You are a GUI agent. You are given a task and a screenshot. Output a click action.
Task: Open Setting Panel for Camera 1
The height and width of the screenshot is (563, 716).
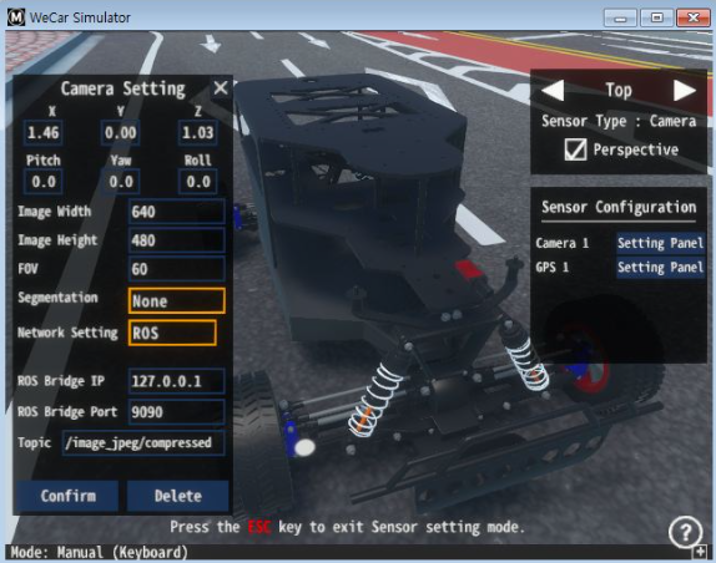click(660, 243)
